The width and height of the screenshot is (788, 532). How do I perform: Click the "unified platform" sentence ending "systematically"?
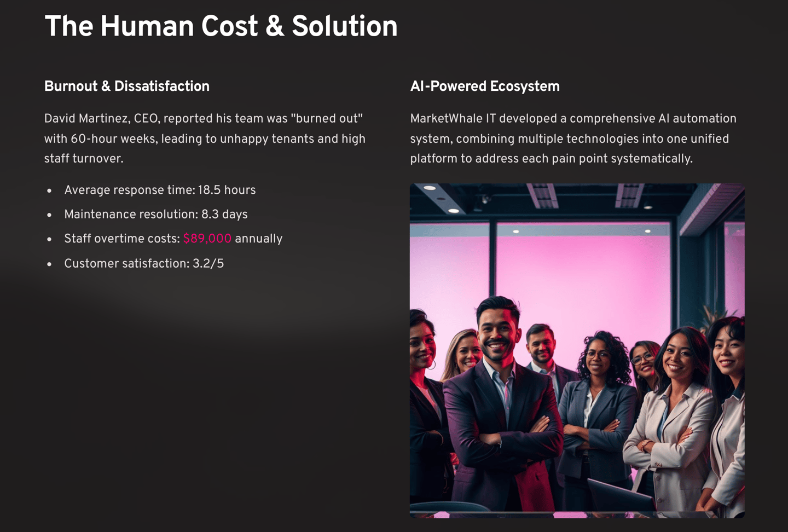(551, 159)
